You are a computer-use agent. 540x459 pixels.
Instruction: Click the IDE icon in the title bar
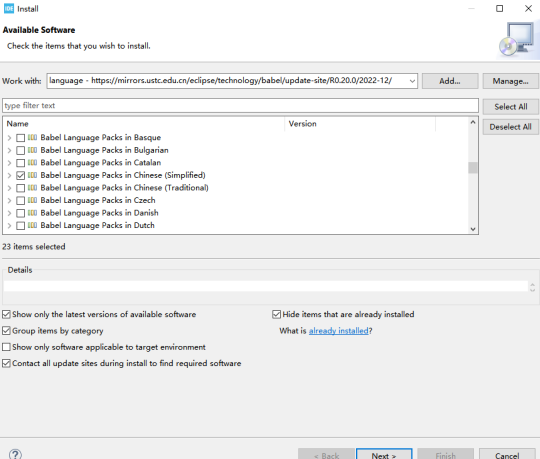(x=9, y=9)
